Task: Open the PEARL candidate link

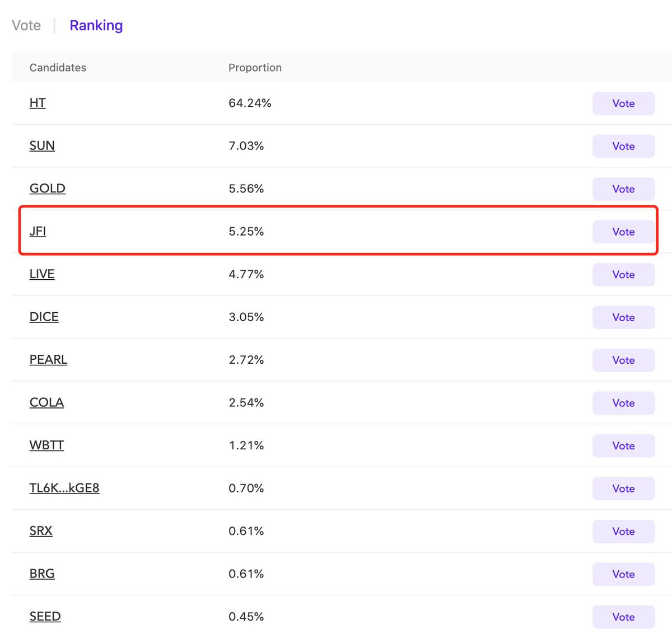Action: pyautogui.click(x=48, y=360)
